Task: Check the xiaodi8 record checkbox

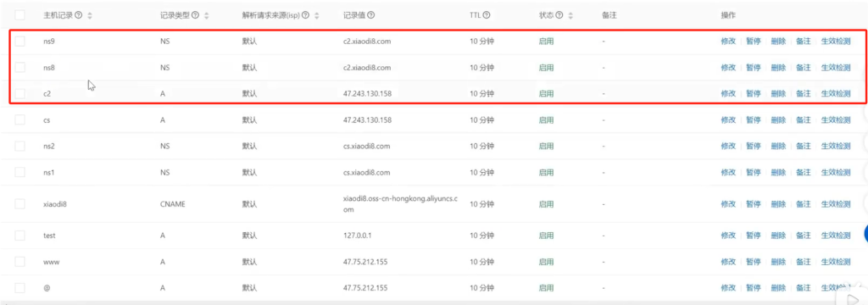Action: [20, 203]
